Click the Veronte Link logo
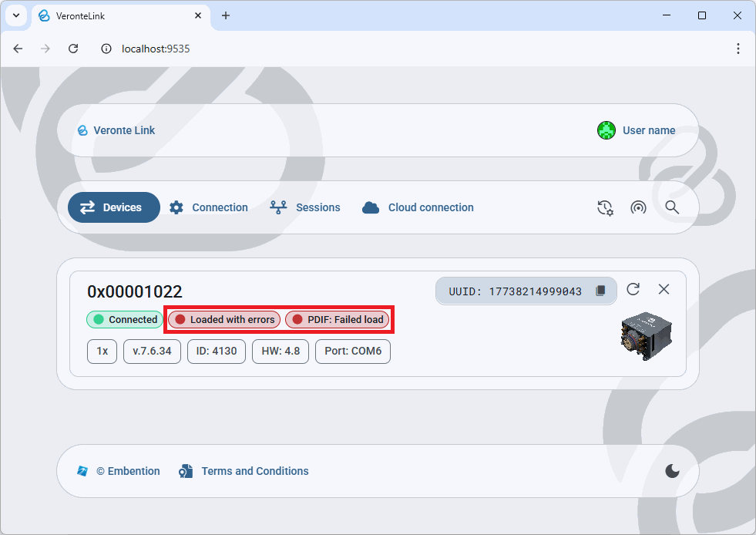756x535 pixels. [82, 130]
